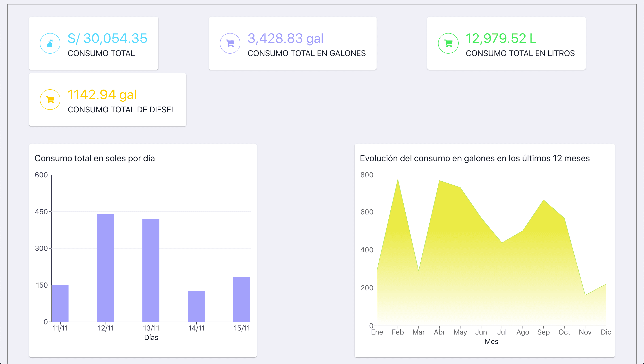Click the 'Dic' month axis label
Image resolution: width=644 pixels, height=364 pixels.
pyautogui.click(x=606, y=332)
